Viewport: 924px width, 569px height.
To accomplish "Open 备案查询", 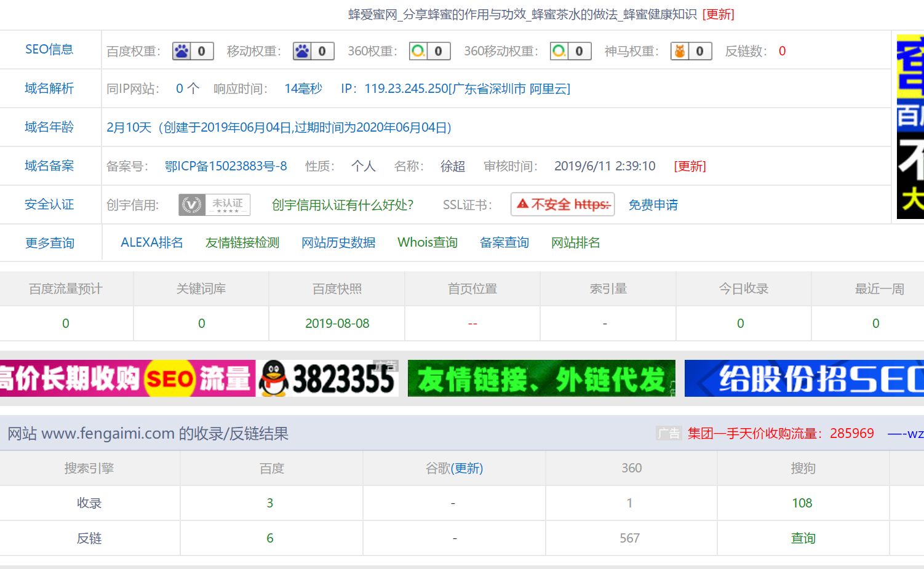I will 504,242.
